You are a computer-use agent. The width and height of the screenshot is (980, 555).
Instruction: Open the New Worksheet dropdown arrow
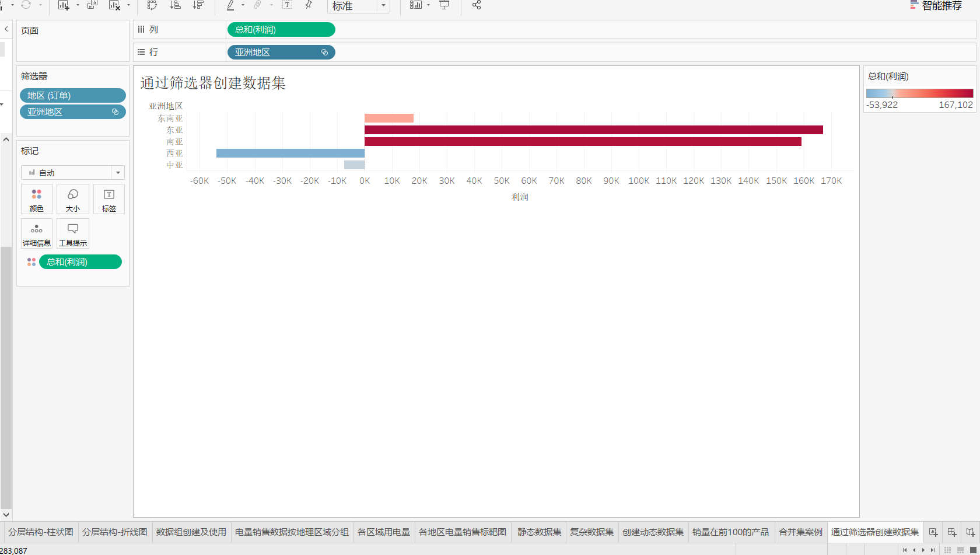coord(78,5)
